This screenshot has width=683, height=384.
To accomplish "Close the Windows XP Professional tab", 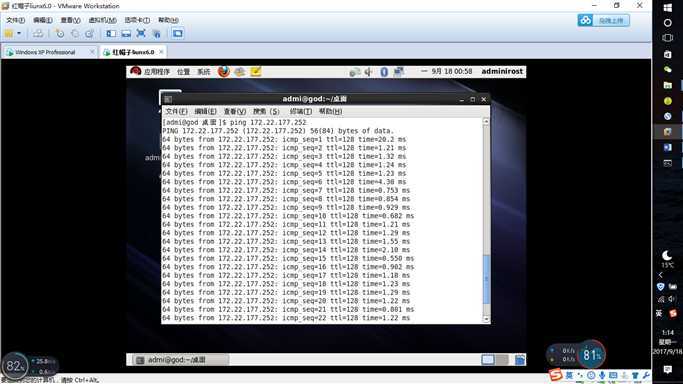I will 92,52.
